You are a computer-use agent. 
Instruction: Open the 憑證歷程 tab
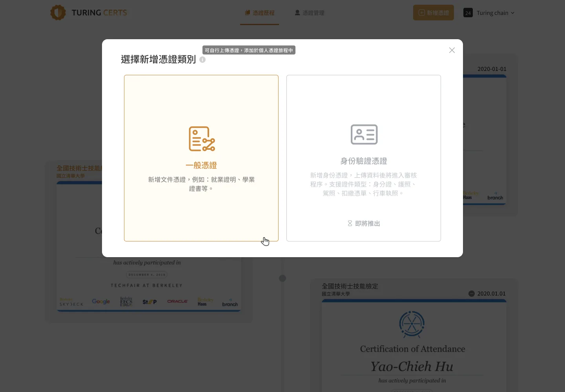point(259,13)
